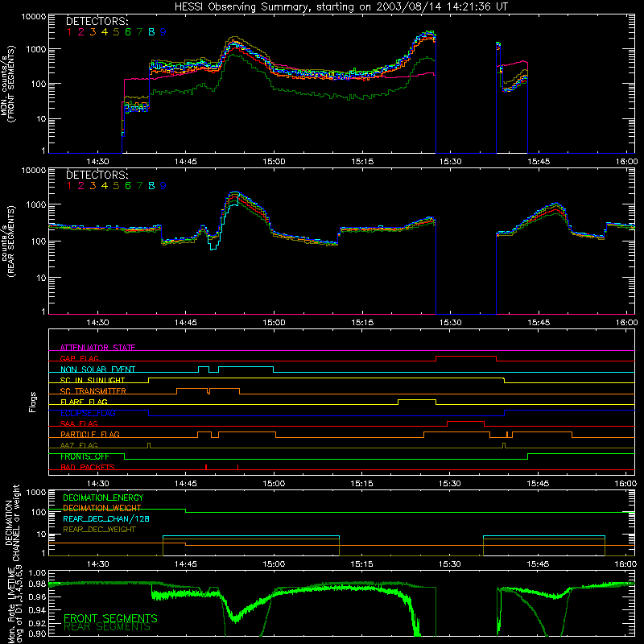Screen dimensions: 644x644
Task: Select detector 6 in rear segments legend
Action: 128,186
